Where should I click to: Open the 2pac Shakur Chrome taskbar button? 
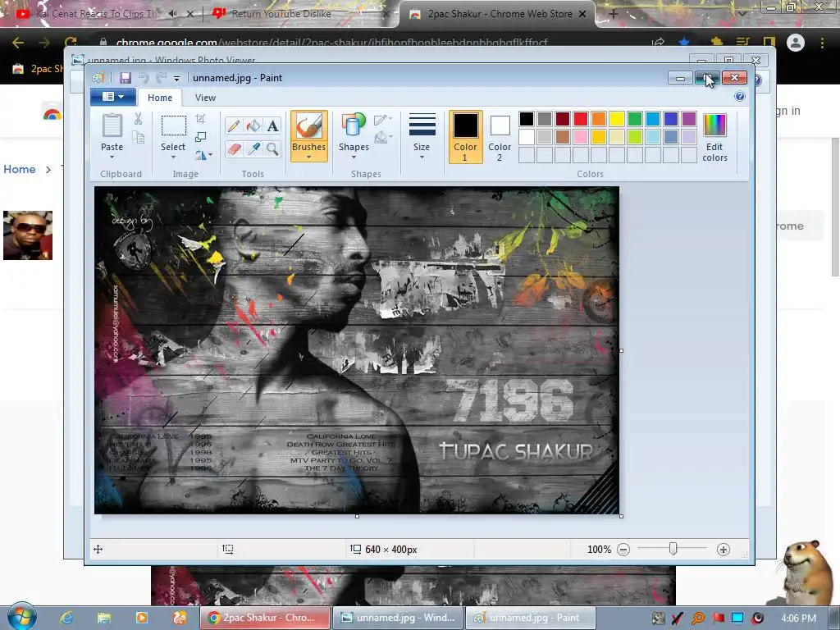pos(265,618)
